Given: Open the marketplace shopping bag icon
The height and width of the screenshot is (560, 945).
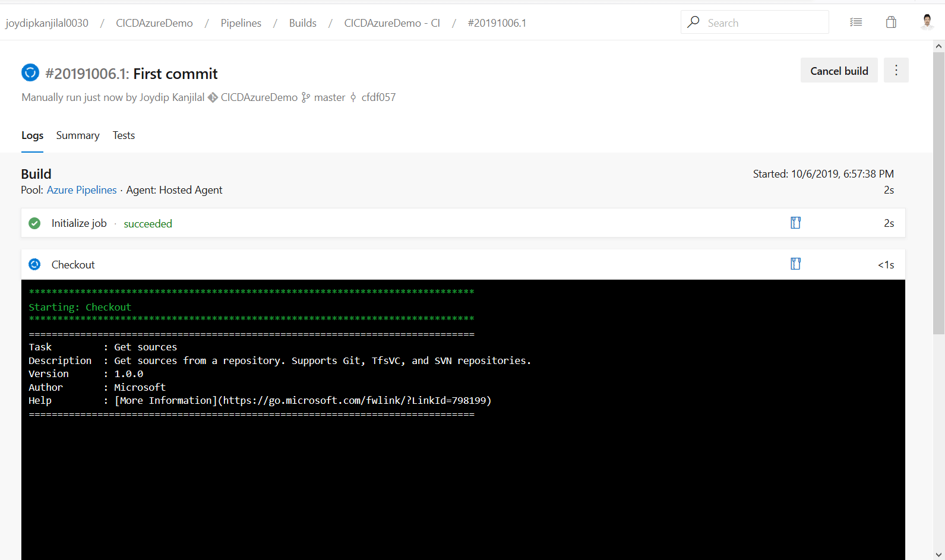Looking at the screenshot, I should pyautogui.click(x=891, y=23).
